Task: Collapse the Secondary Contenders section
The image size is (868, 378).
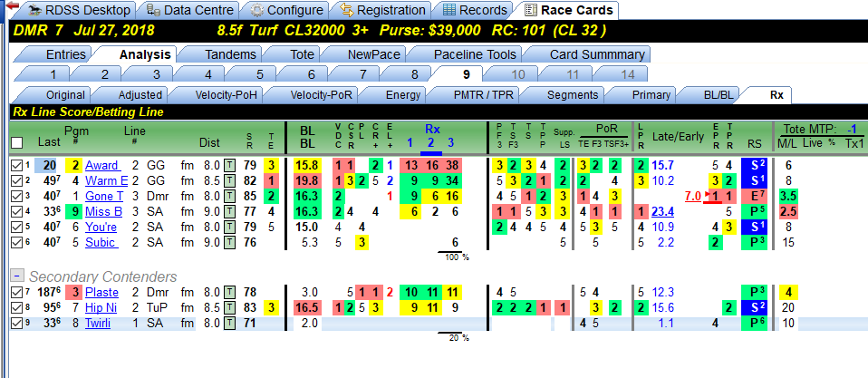Action: coord(18,276)
